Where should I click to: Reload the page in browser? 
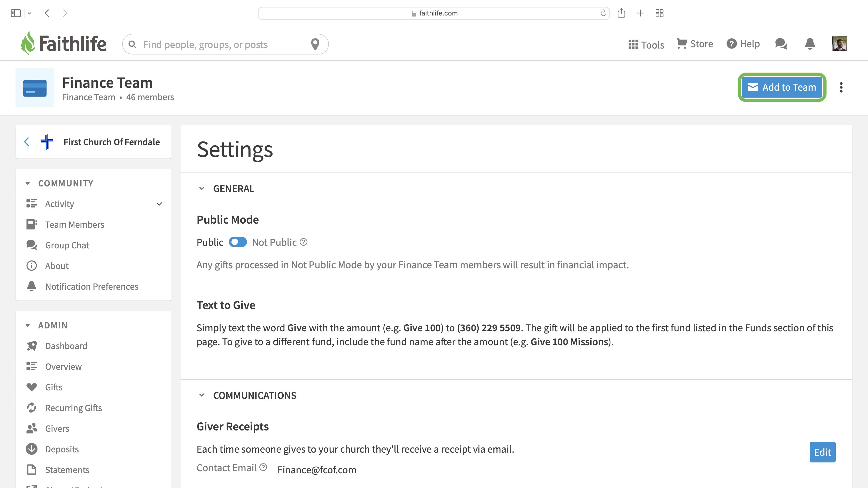click(603, 13)
